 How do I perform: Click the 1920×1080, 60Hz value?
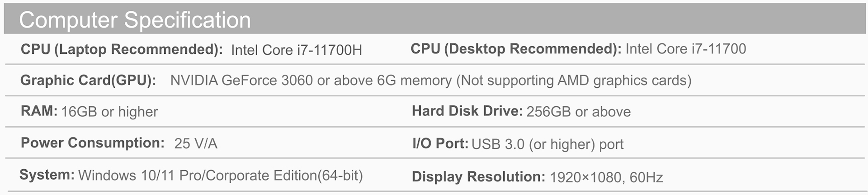pyautogui.click(x=606, y=177)
